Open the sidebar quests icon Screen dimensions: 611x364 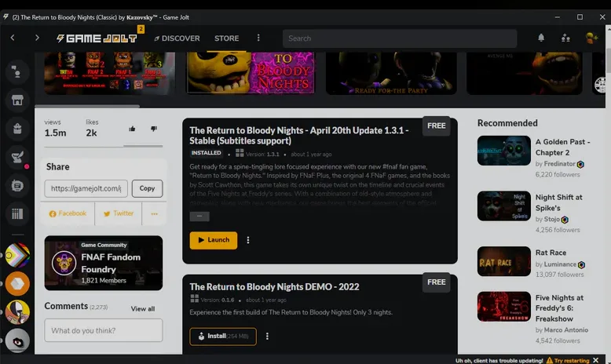pyautogui.click(x=17, y=186)
